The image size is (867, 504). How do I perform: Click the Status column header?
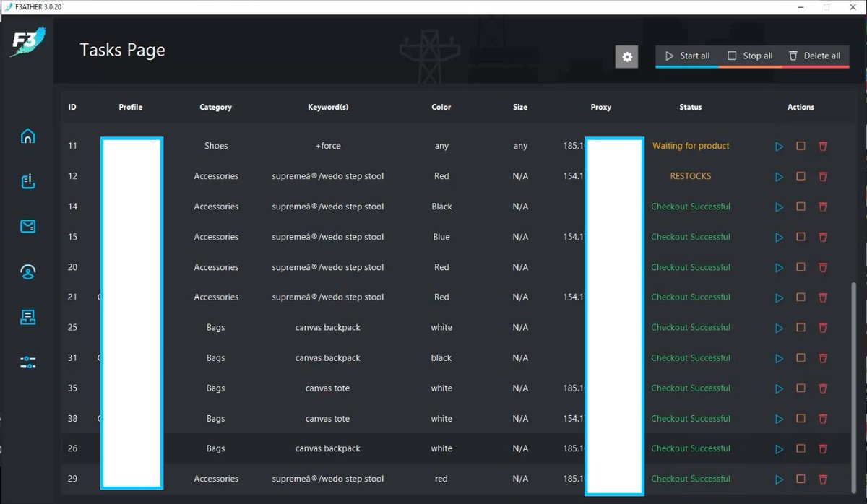(x=691, y=107)
